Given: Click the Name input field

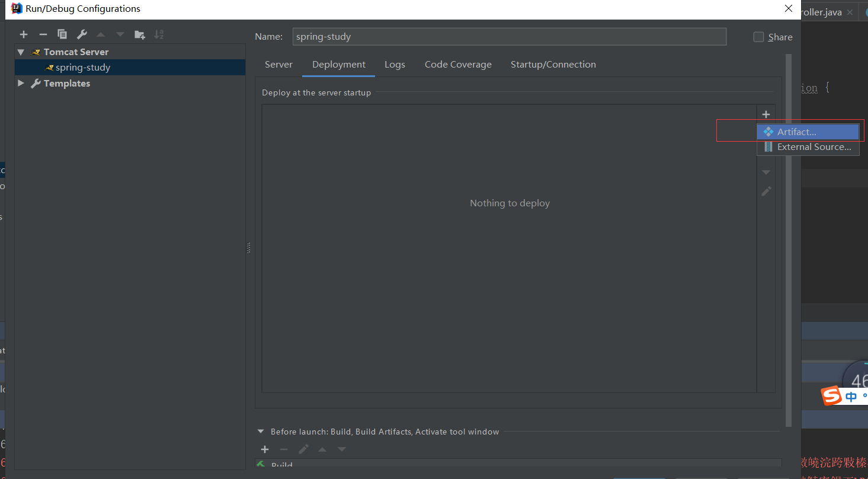Looking at the screenshot, I should pos(510,37).
